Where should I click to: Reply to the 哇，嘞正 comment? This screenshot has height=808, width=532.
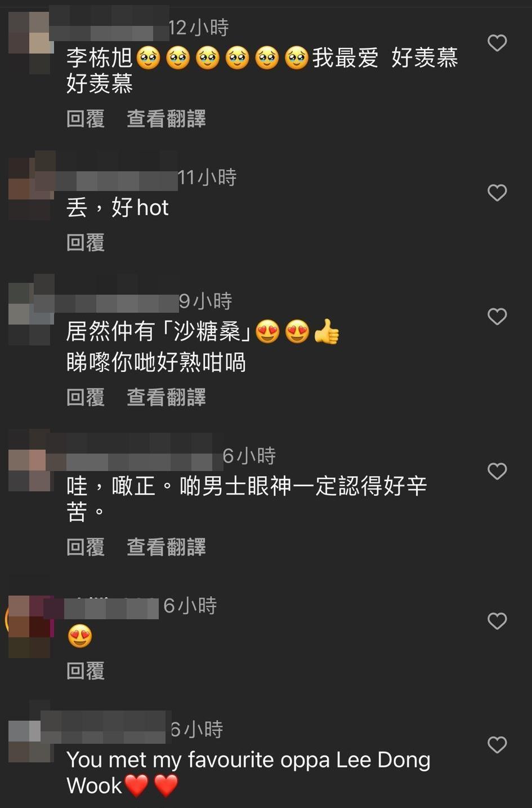86,547
